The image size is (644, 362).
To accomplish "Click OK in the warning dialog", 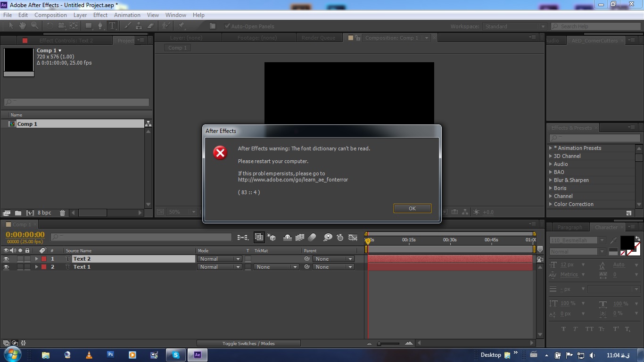I will point(412,208).
